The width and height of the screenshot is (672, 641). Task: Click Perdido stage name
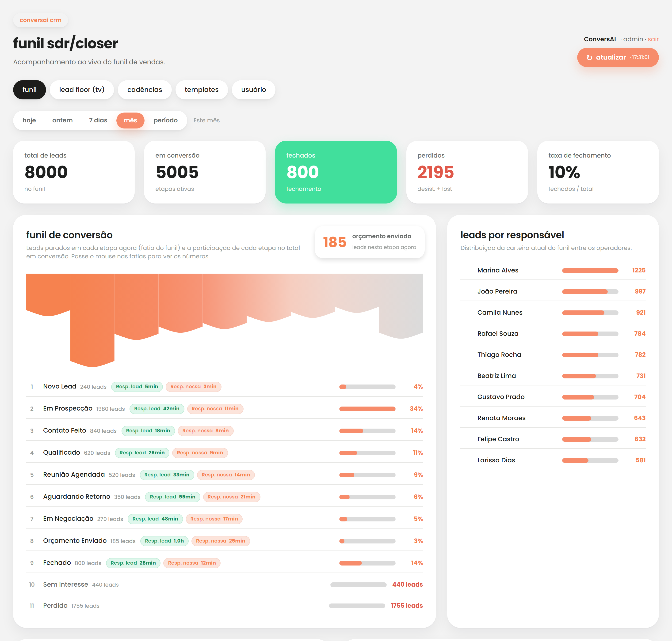click(55, 606)
